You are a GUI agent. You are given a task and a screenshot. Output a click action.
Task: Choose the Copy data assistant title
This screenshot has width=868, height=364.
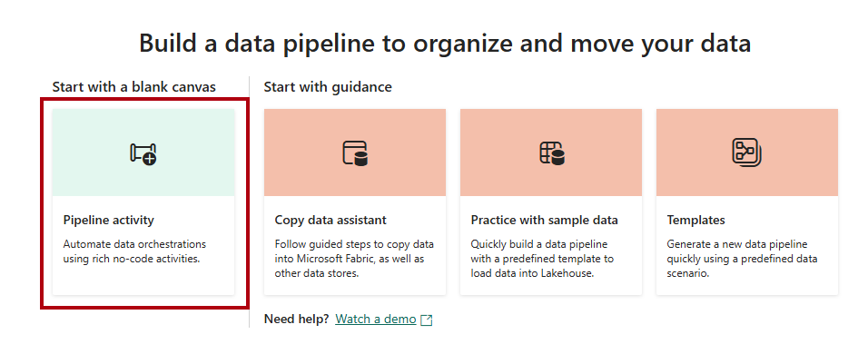click(x=330, y=221)
